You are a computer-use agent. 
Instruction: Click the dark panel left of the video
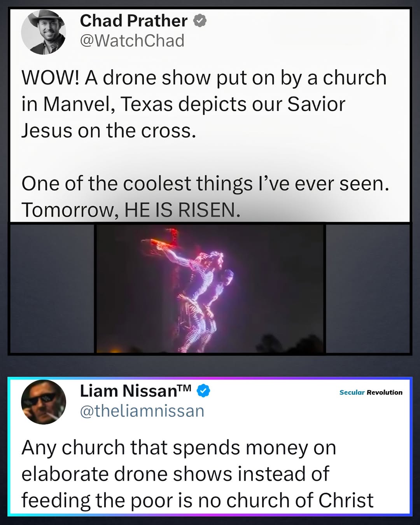tap(52, 289)
